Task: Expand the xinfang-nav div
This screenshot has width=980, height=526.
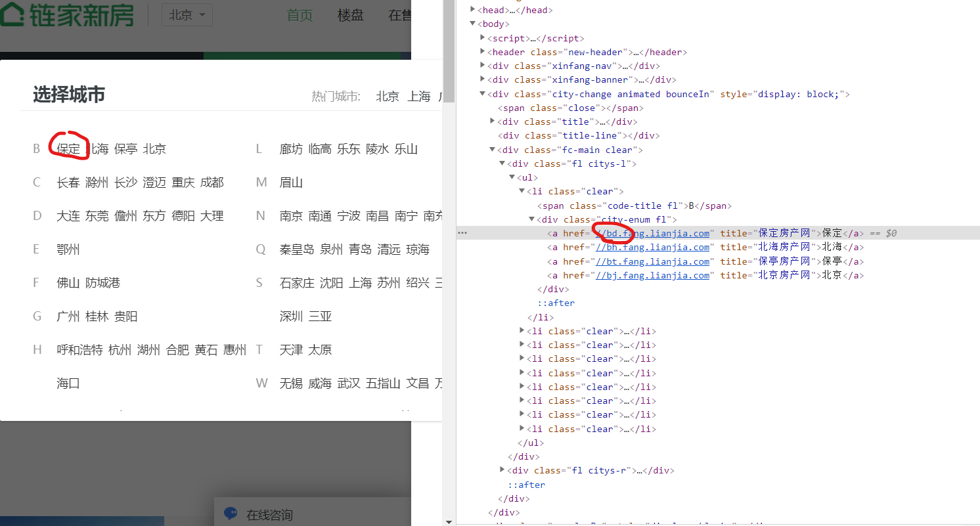Action: tap(483, 66)
